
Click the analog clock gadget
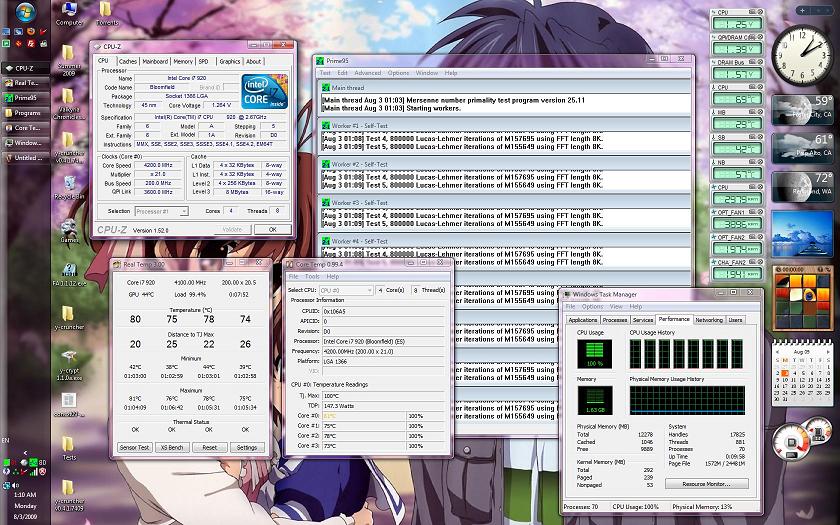pyautogui.click(x=801, y=56)
